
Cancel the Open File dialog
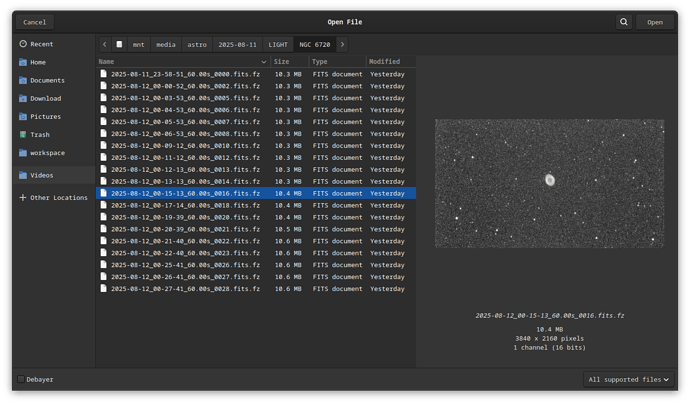click(x=35, y=22)
